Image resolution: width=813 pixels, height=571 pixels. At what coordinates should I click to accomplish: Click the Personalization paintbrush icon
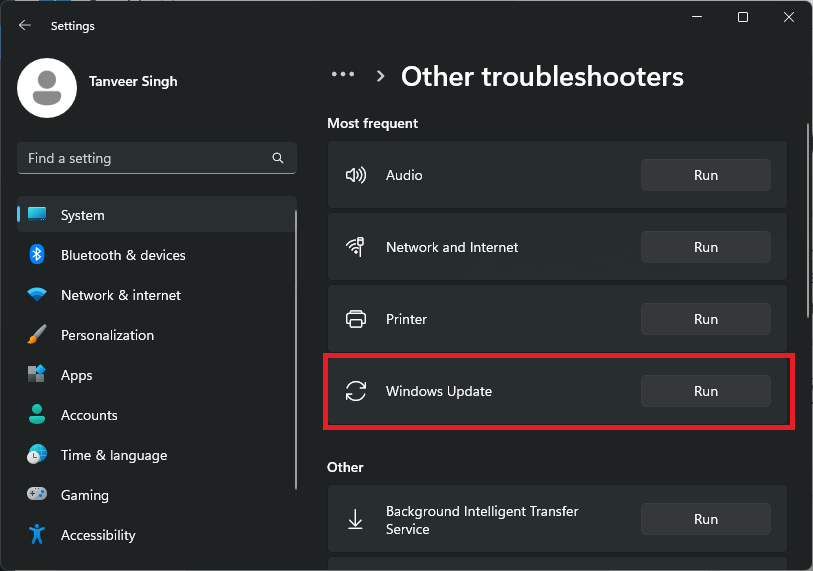(37, 335)
